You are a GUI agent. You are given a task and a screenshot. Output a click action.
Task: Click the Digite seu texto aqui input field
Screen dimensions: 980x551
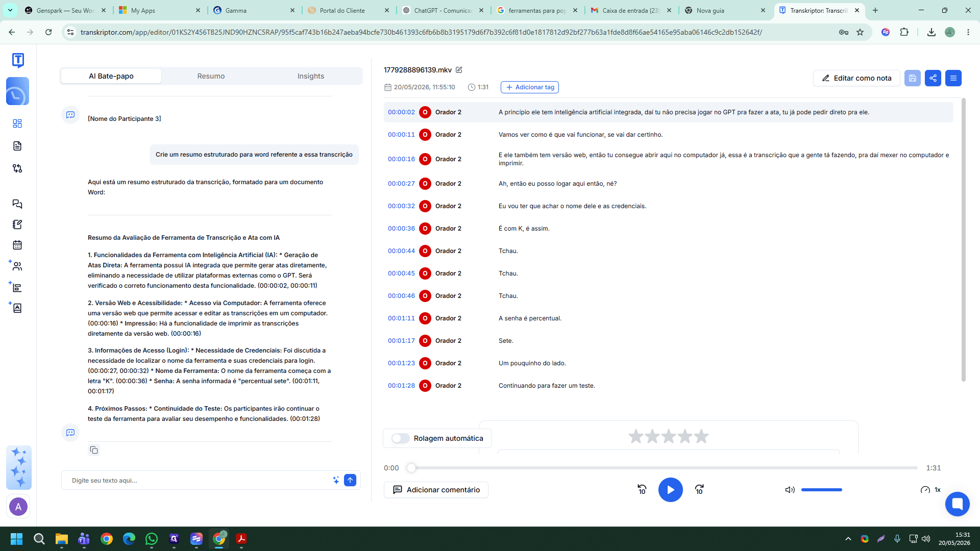coord(199,481)
